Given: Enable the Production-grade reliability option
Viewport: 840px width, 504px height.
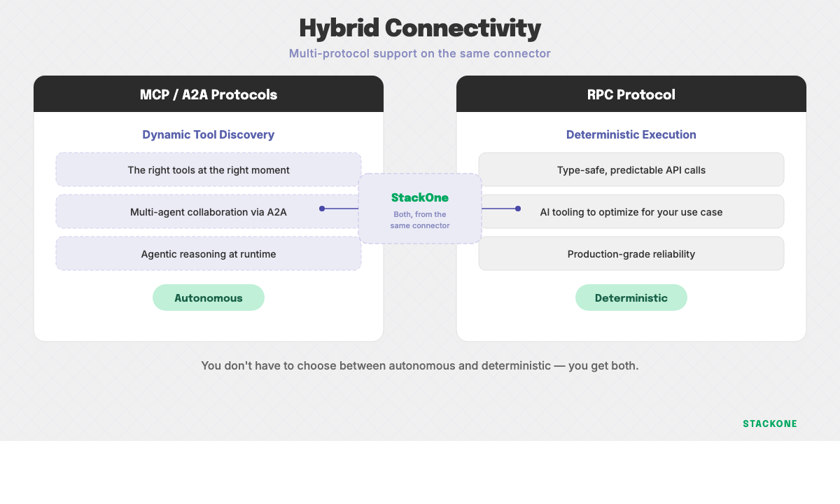Looking at the screenshot, I should point(631,253).
